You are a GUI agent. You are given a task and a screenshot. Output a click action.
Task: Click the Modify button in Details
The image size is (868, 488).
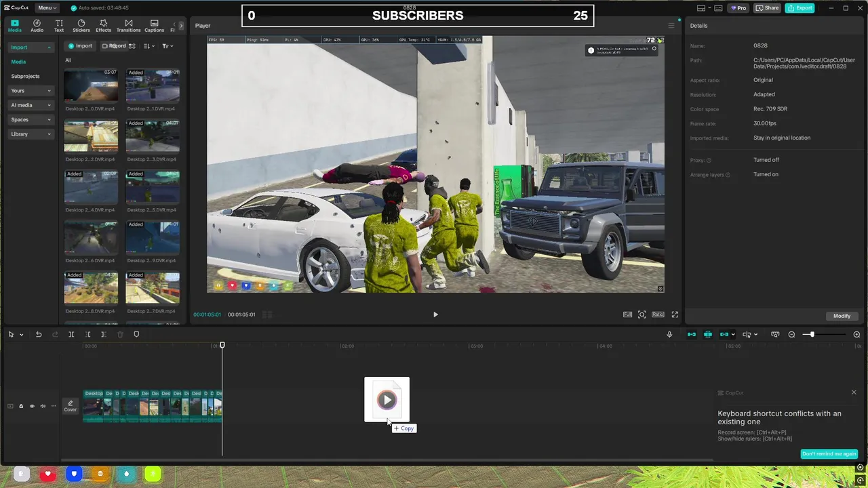click(x=842, y=316)
